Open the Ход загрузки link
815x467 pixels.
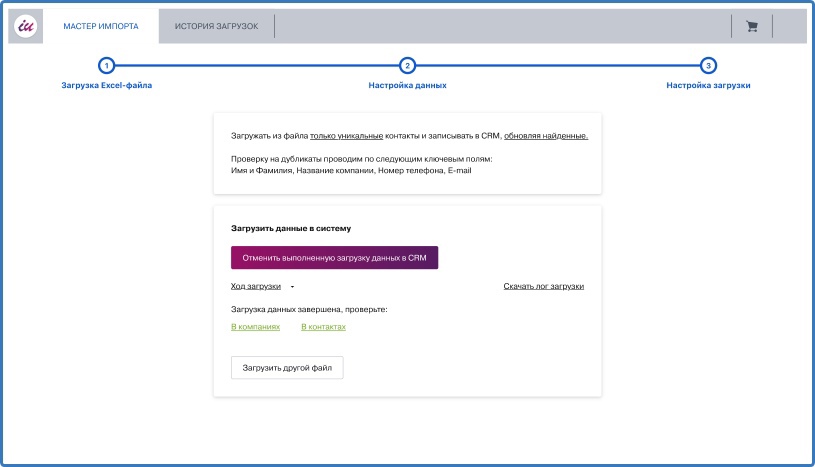point(256,286)
